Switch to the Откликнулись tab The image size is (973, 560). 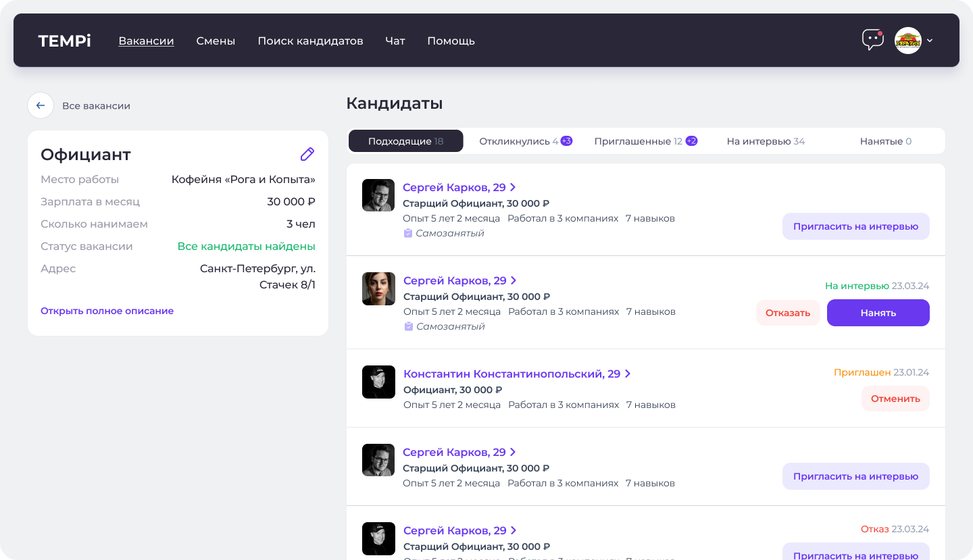tap(526, 141)
